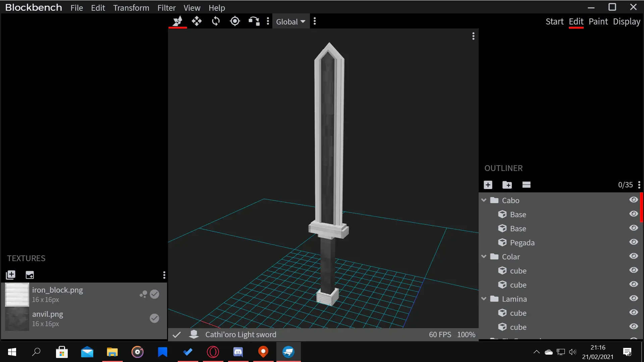The width and height of the screenshot is (644, 362).
Task: Open tool options menu beside Vertex Snap
Action: (x=268, y=21)
